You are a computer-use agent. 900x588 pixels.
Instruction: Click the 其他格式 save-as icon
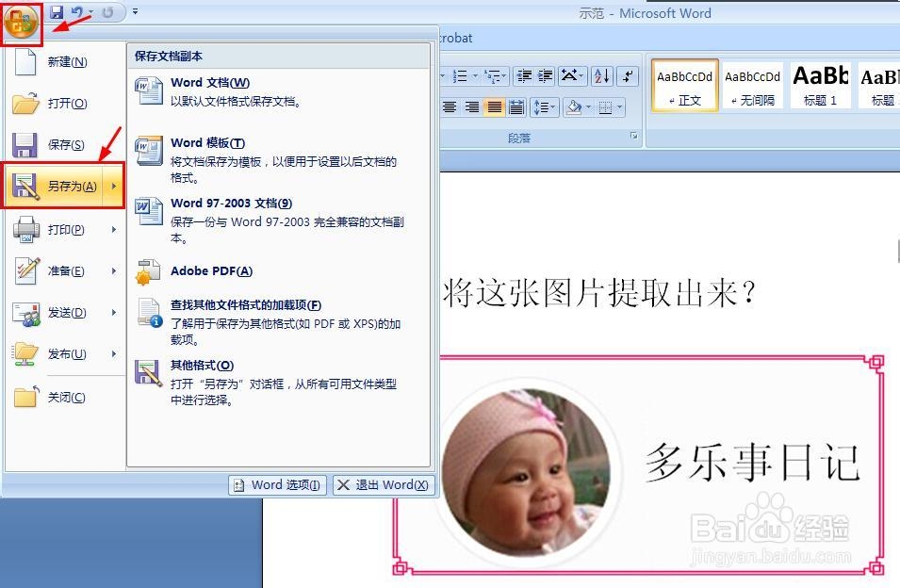(149, 374)
